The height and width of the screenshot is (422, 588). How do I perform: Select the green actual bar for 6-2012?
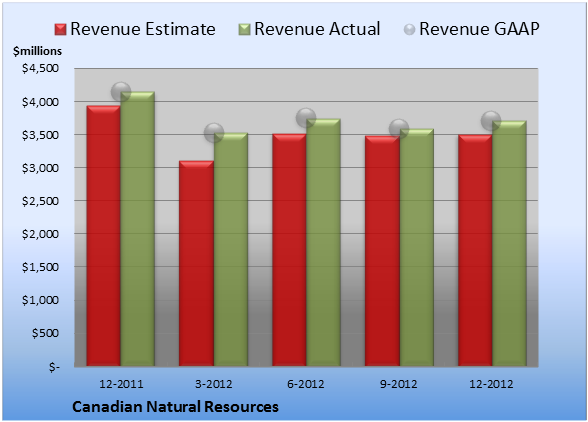[323, 242]
